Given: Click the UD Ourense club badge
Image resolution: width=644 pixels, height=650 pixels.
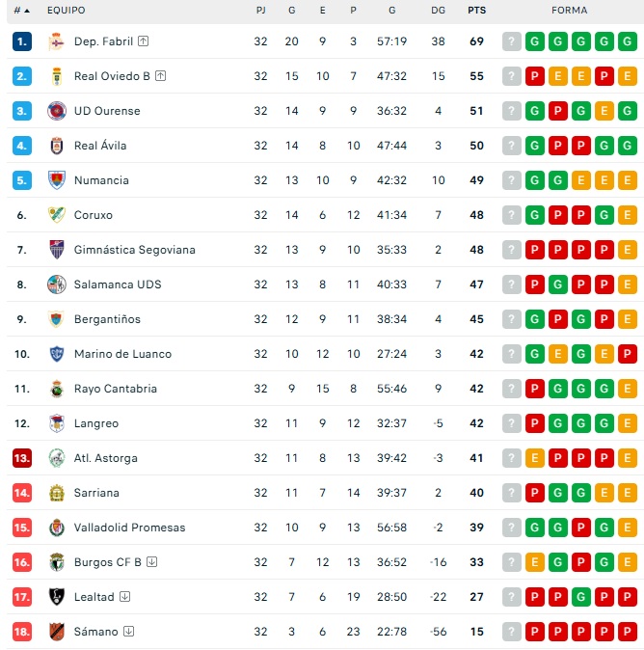Looking at the screenshot, I should [x=57, y=111].
